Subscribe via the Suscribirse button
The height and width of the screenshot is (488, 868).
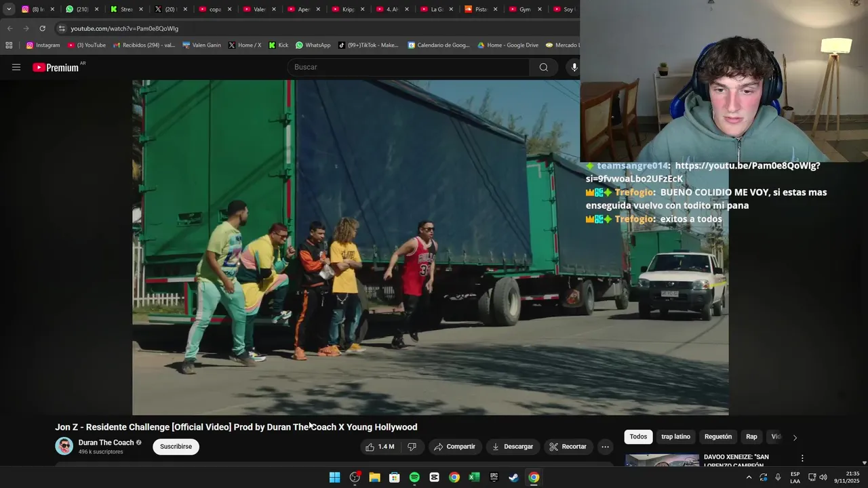tap(176, 447)
